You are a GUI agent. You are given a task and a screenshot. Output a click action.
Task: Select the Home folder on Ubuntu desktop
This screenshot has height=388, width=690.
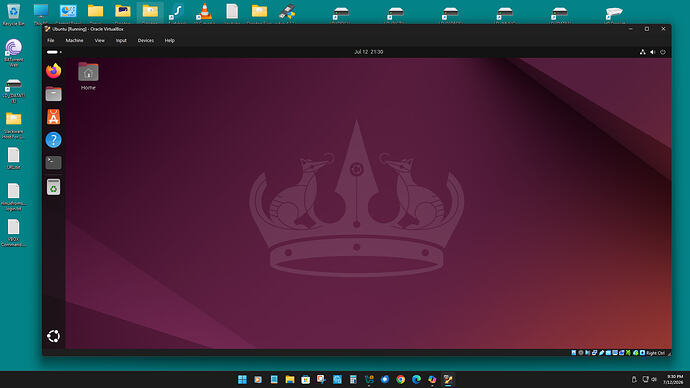coord(88,77)
